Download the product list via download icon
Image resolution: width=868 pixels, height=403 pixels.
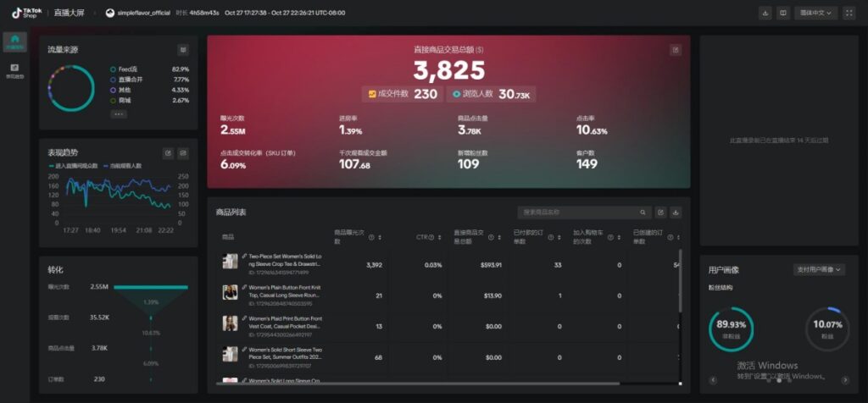pyautogui.click(x=676, y=213)
